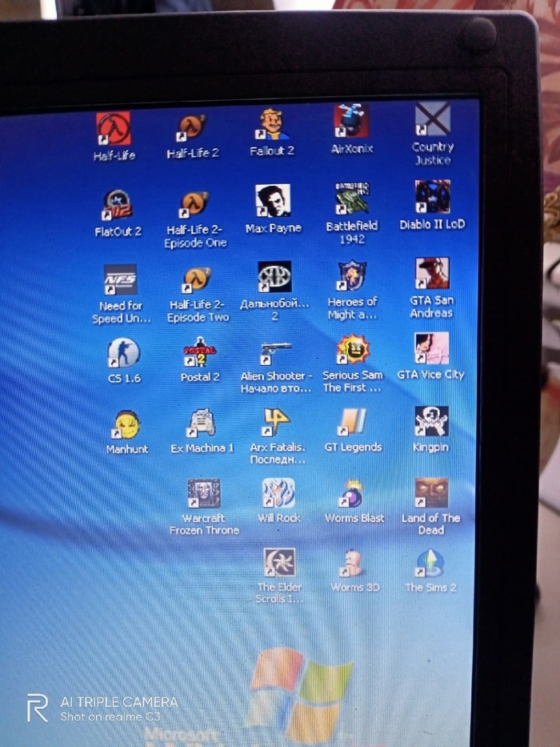The width and height of the screenshot is (560, 747).
Task: Open the Half-Life desktop shortcut
Action: click(x=114, y=128)
